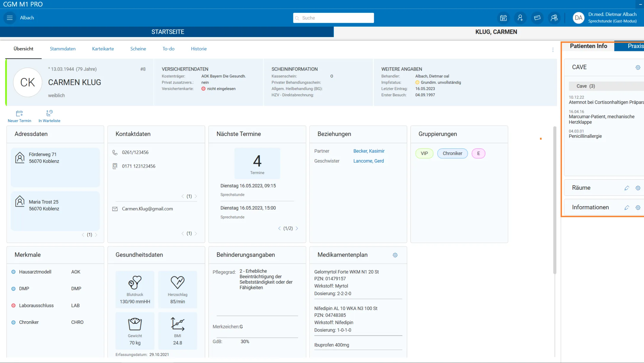The width and height of the screenshot is (644, 363).
Task: Edit Informationen with the pencil icon
Action: [627, 207]
